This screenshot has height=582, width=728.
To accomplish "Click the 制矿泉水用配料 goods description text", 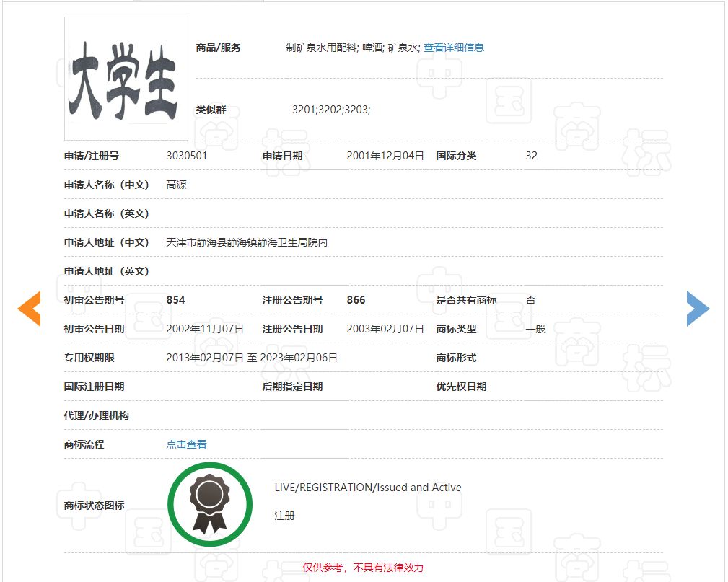I will coord(321,48).
